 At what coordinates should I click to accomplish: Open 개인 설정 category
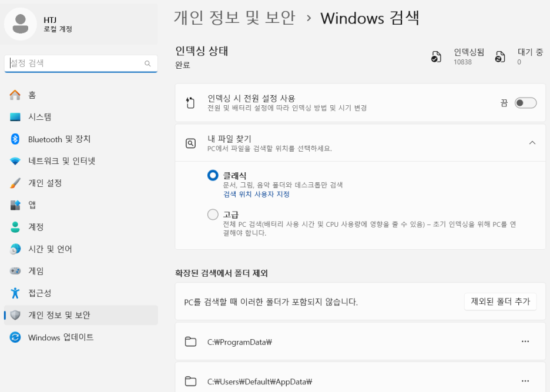click(x=81, y=183)
